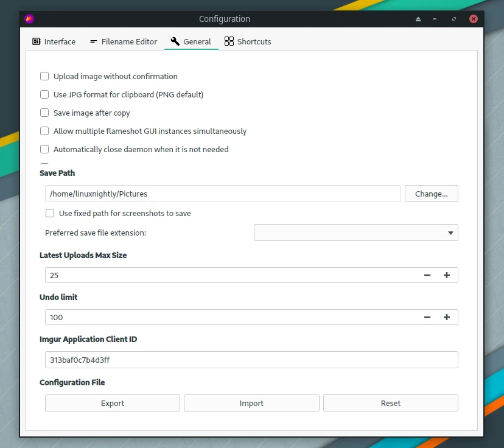Screen dimensions: 504x448
Task: Check Save image after copy
Action: [x=44, y=113]
